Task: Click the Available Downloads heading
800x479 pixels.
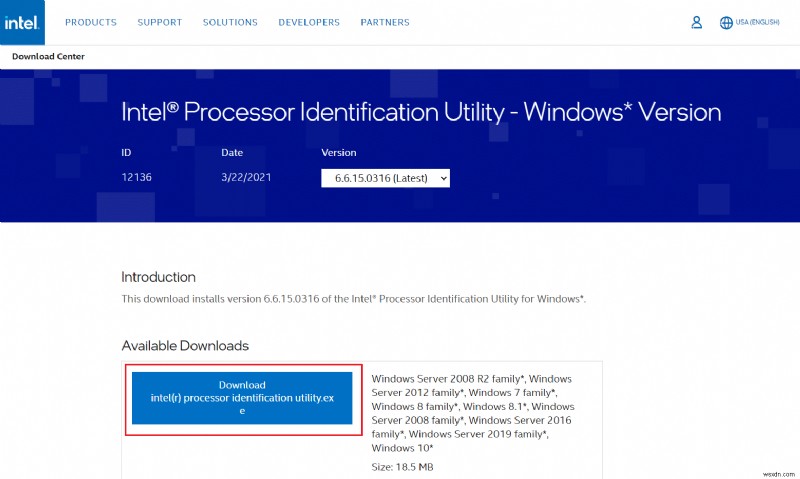Action: (185, 346)
